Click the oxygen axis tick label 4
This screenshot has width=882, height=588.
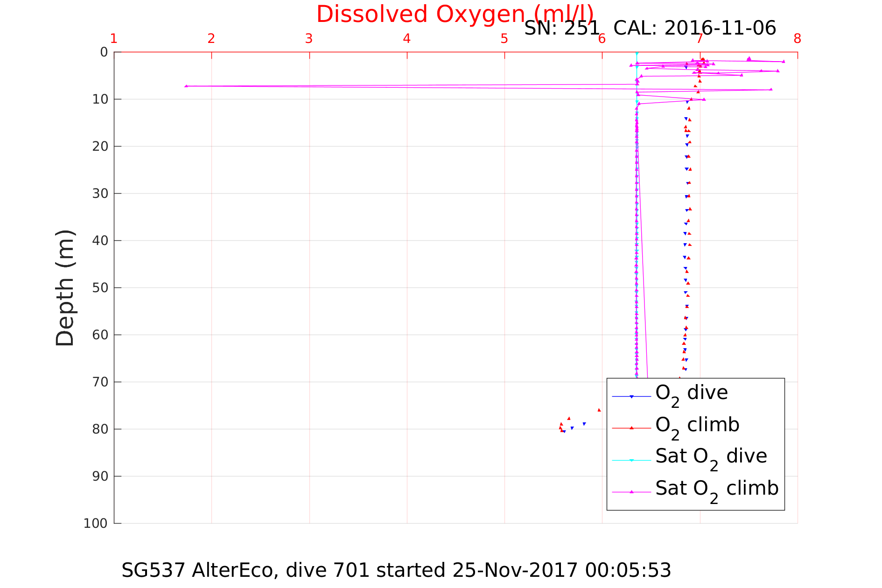[407, 39]
